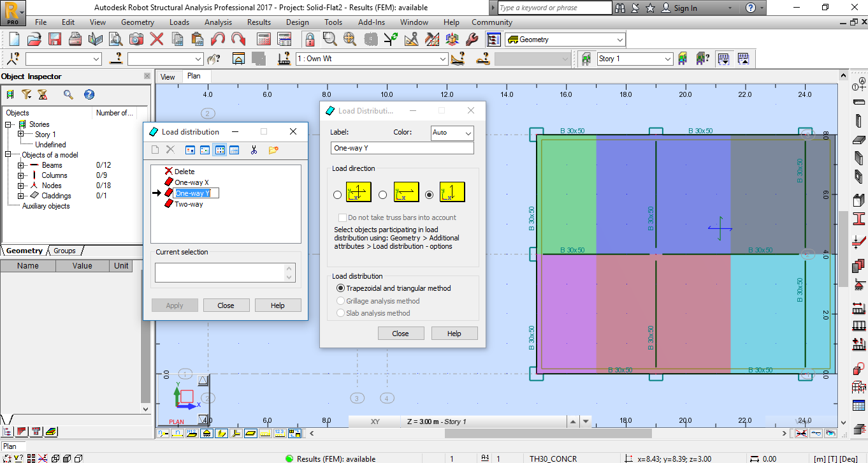The image size is (868, 463).
Task: Open the Loads menu
Action: click(179, 22)
